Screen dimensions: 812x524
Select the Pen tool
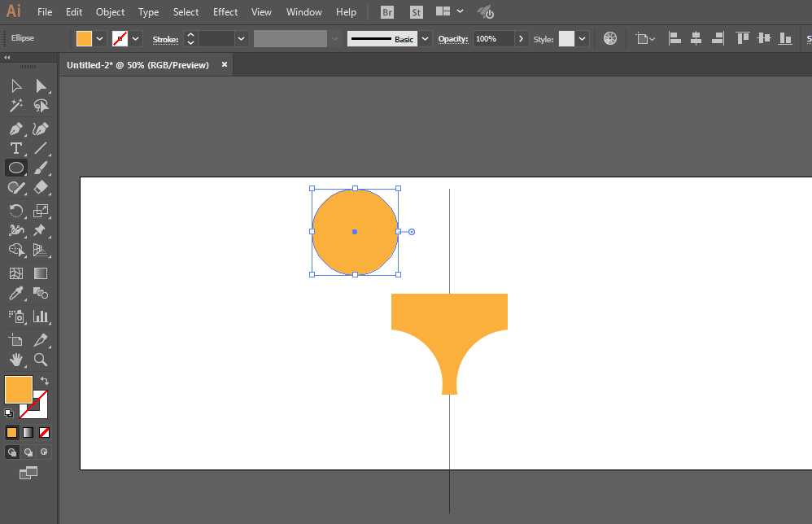click(x=15, y=129)
